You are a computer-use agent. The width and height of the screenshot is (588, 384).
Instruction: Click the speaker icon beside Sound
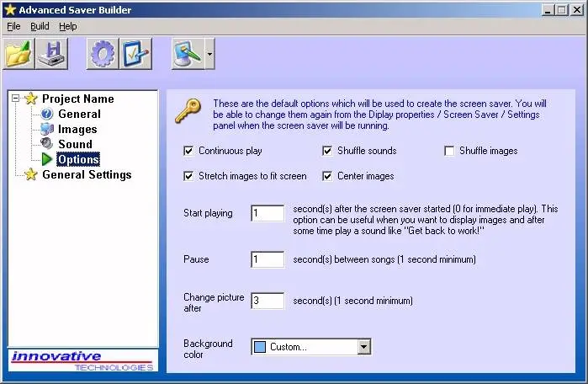click(x=47, y=143)
